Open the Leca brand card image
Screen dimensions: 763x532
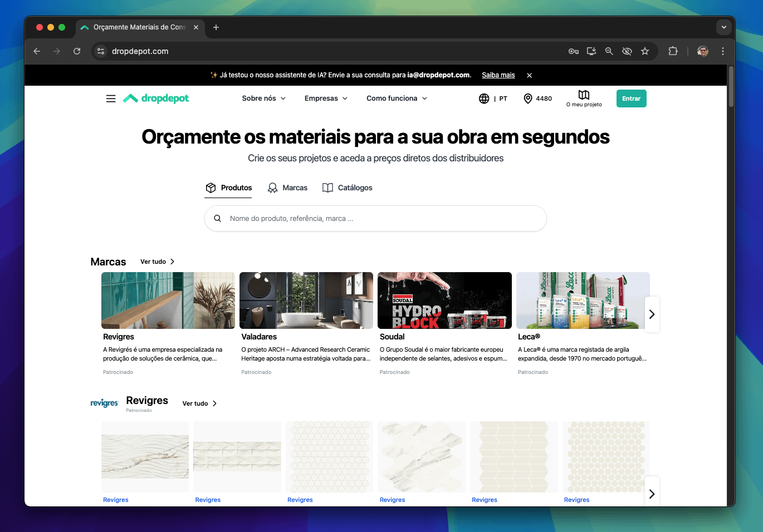[x=583, y=301]
